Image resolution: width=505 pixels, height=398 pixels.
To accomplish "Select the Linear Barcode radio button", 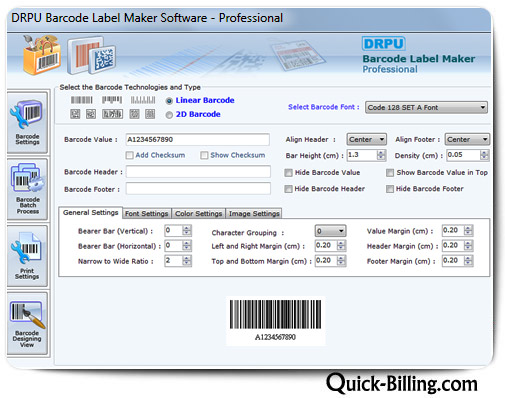I will pos(169,101).
